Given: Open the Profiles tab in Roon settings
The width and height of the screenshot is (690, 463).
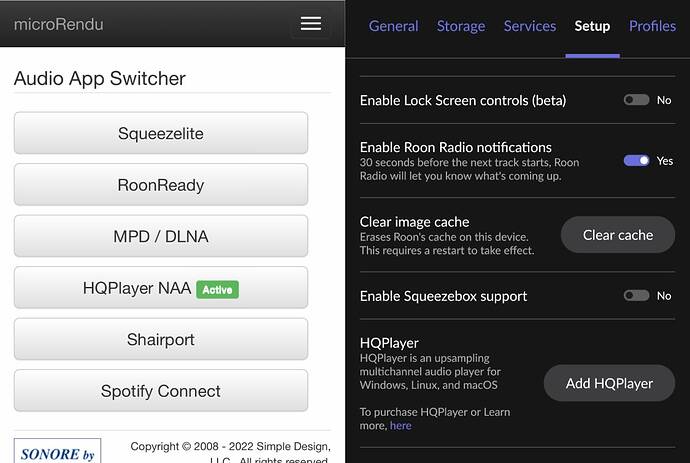Looking at the screenshot, I should pyautogui.click(x=652, y=26).
